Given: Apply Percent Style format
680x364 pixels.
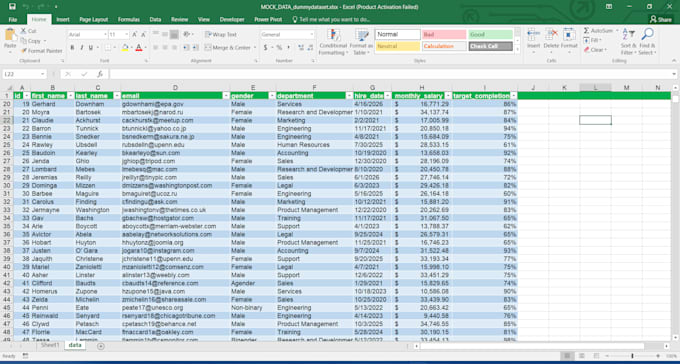Looking at the screenshot, I should pyautogui.click(x=279, y=47).
